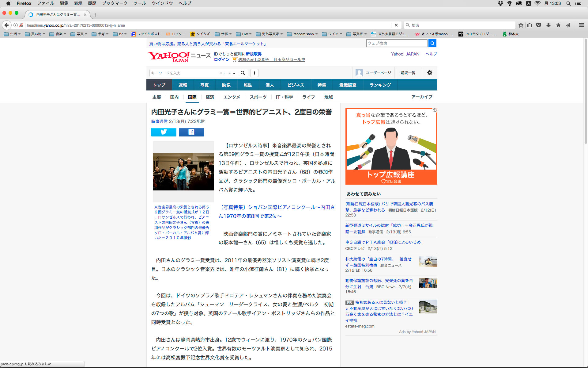
Task: Click the Firefox back arrow button
Action: pyautogui.click(x=6, y=25)
